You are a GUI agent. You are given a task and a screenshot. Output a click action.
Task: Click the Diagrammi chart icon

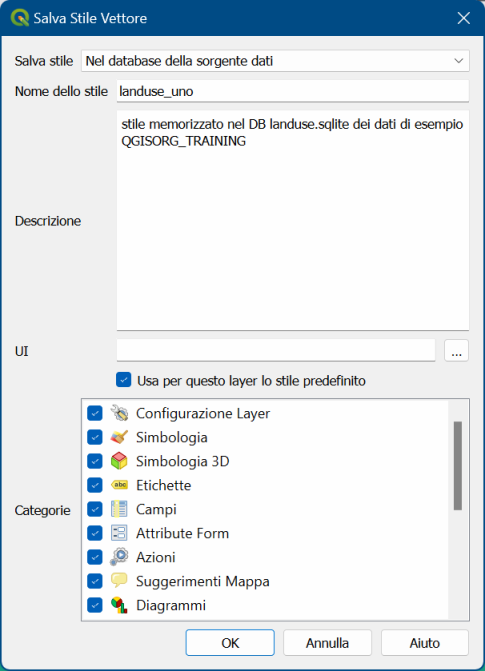(119, 605)
